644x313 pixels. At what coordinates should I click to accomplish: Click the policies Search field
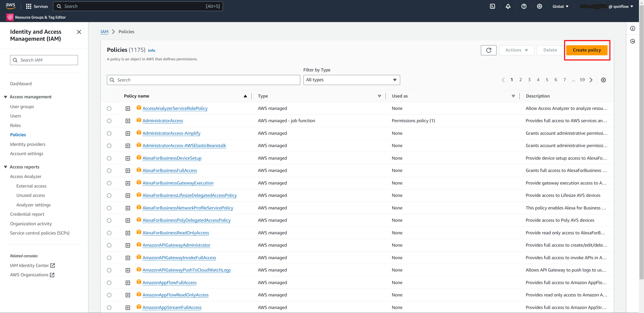pyautogui.click(x=203, y=80)
